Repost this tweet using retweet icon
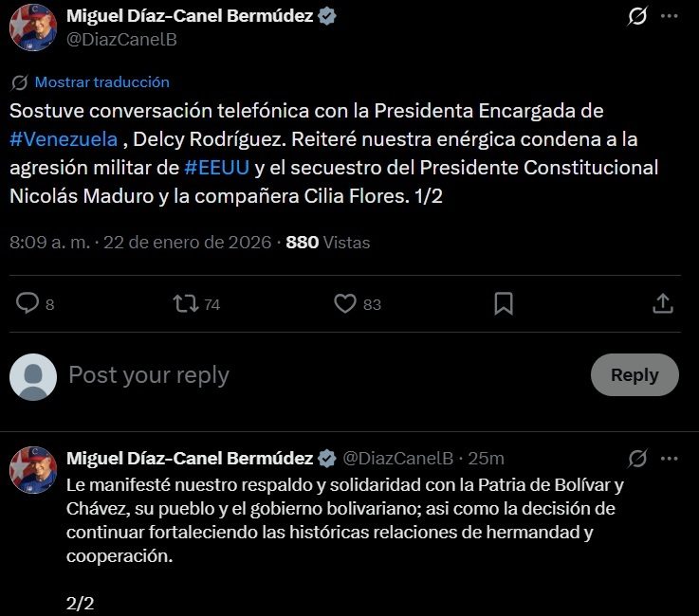The width and height of the screenshot is (699, 616). (184, 303)
